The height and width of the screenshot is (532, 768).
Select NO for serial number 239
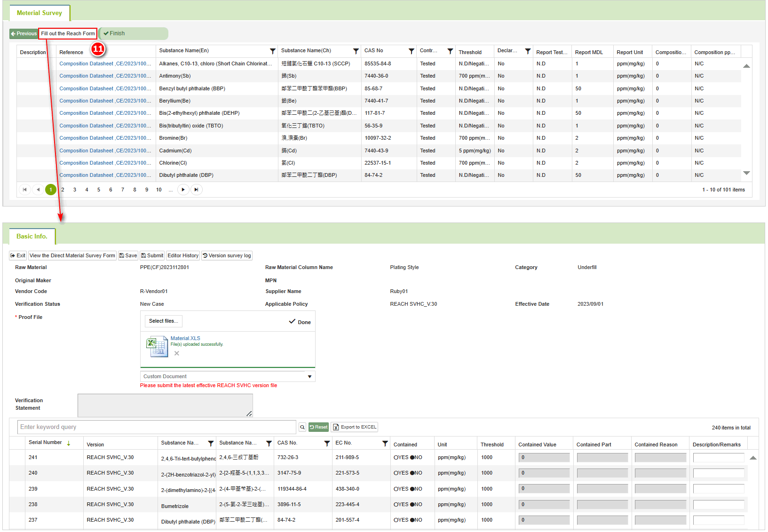click(x=412, y=489)
